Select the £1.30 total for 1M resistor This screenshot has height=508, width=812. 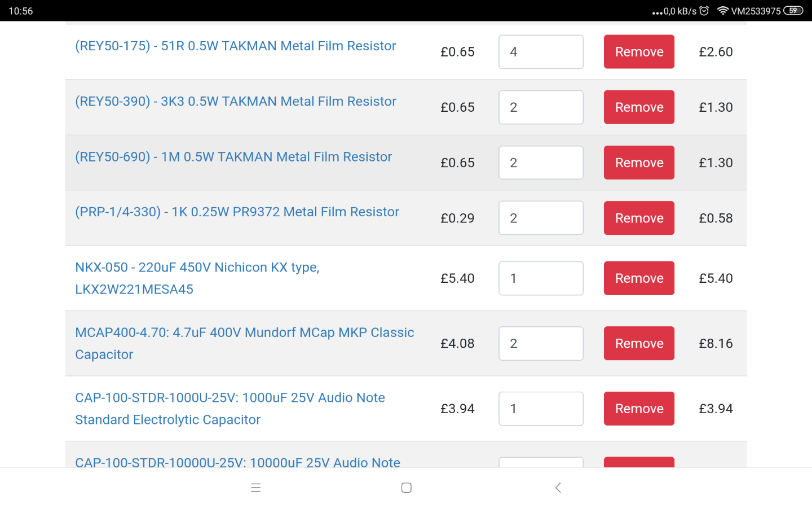(x=716, y=163)
